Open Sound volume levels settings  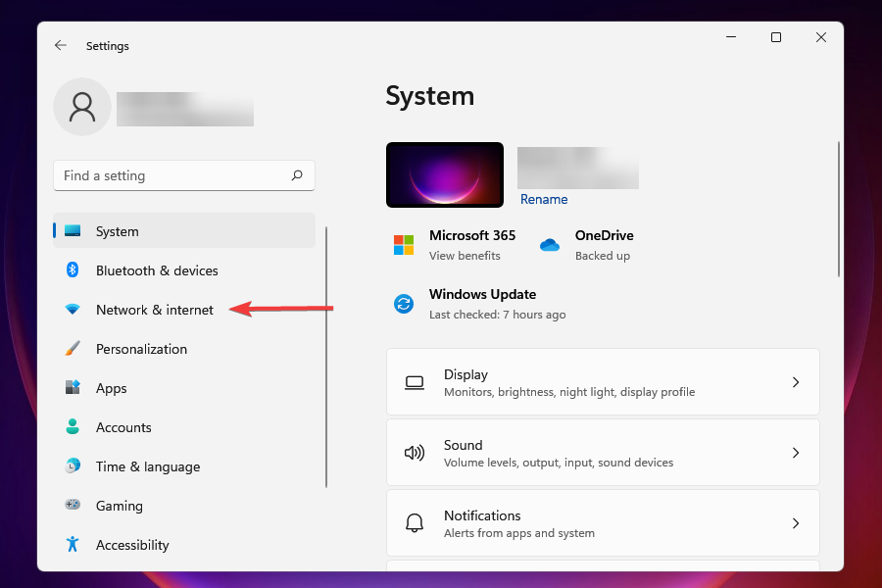click(x=603, y=453)
